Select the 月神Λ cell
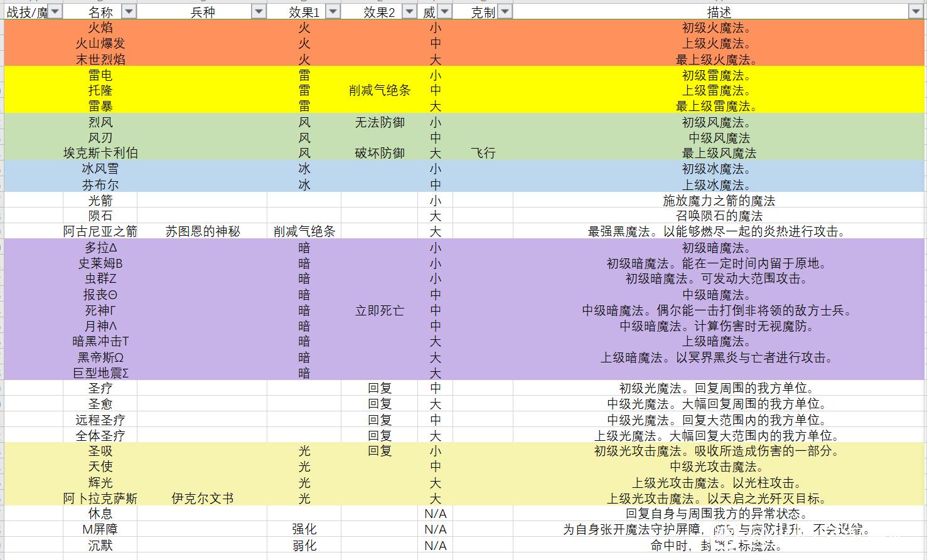The height and width of the screenshot is (560, 927). (x=100, y=326)
